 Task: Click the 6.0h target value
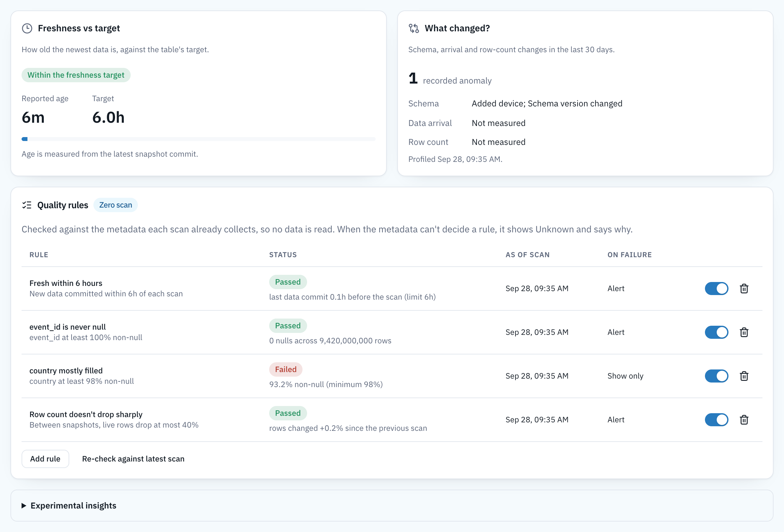(108, 117)
